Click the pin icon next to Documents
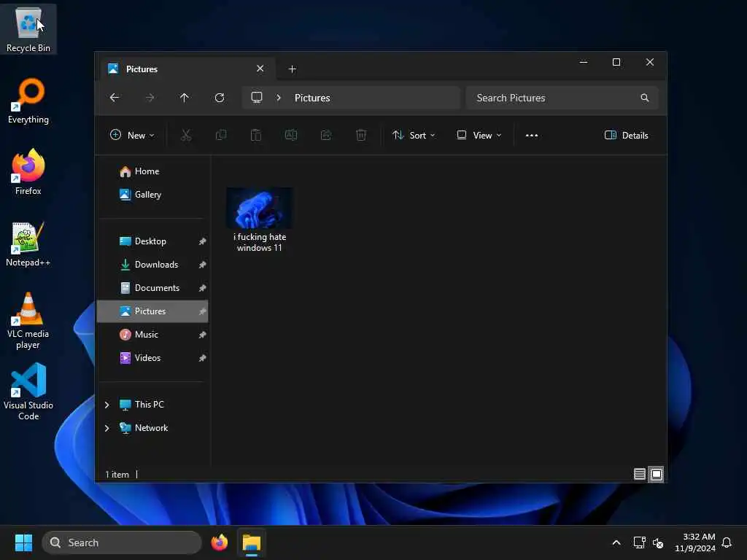Image resolution: width=747 pixels, height=560 pixels. pyautogui.click(x=203, y=288)
